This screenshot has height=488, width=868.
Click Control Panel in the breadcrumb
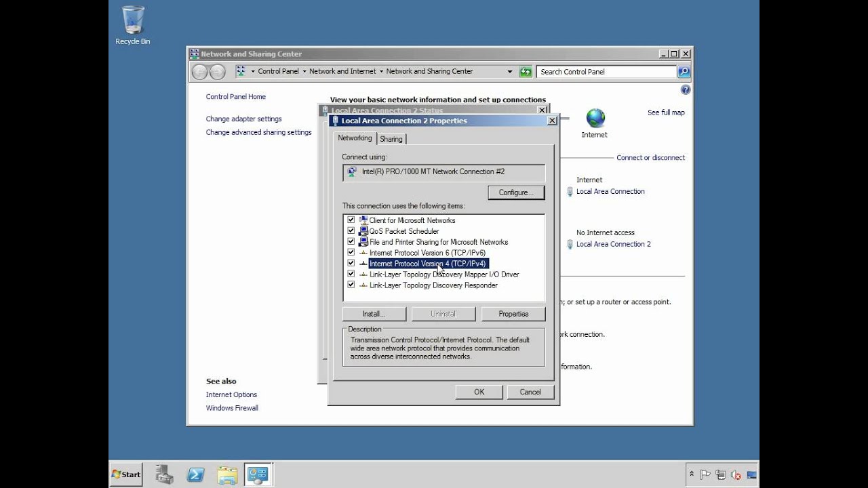pos(279,71)
